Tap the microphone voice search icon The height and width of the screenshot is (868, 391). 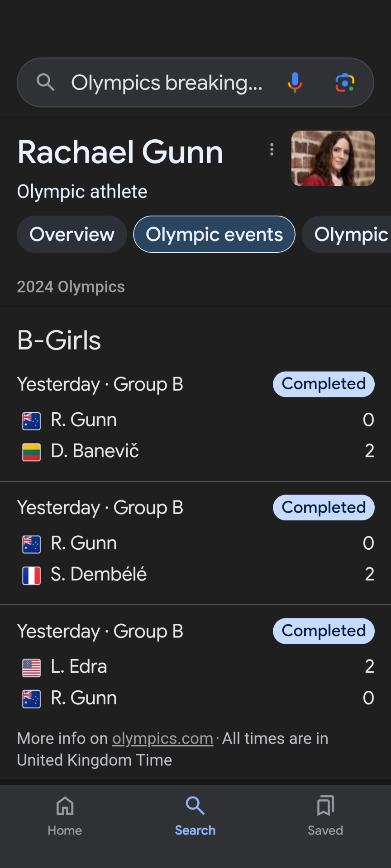295,83
